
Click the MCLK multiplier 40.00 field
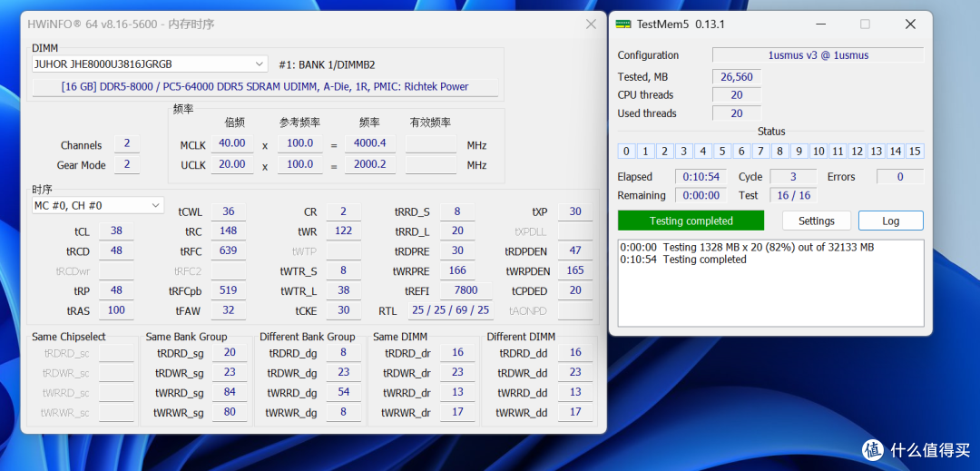[x=232, y=143]
